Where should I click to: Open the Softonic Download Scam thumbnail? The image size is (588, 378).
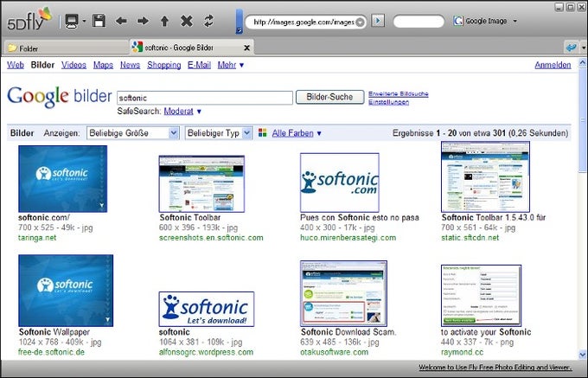(343, 293)
